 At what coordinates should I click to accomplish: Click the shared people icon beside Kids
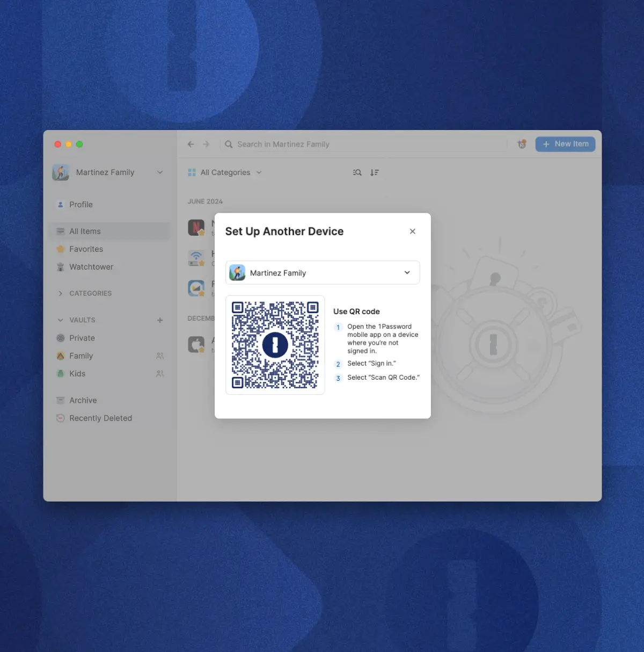tap(160, 373)
